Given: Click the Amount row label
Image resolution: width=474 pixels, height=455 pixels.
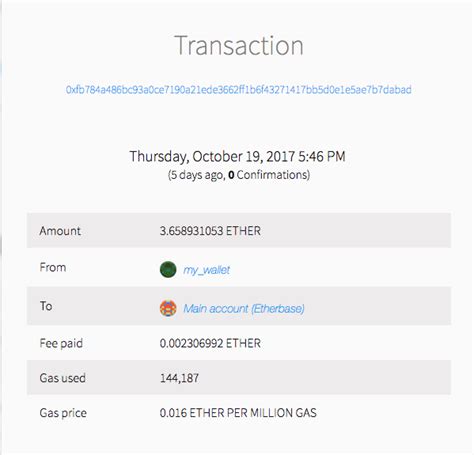Looking at the screenshot, I should (x=60, y=231).
